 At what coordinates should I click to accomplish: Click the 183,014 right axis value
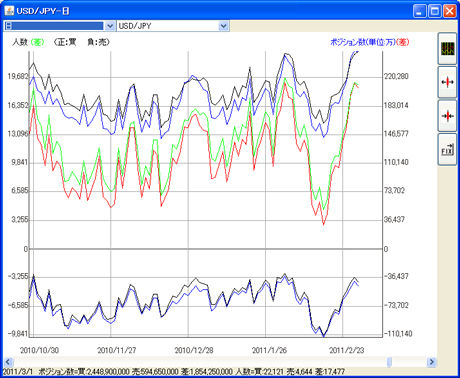click(x=396, y=105)
